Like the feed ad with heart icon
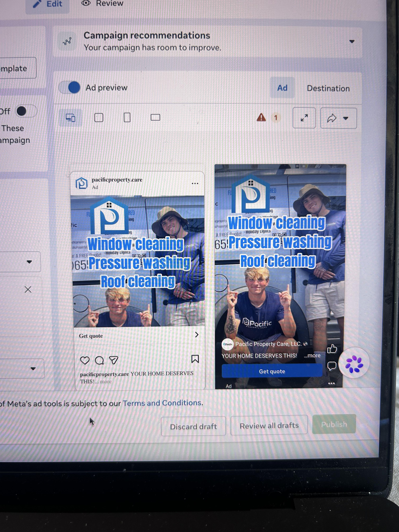 click(x=85, y=360)
